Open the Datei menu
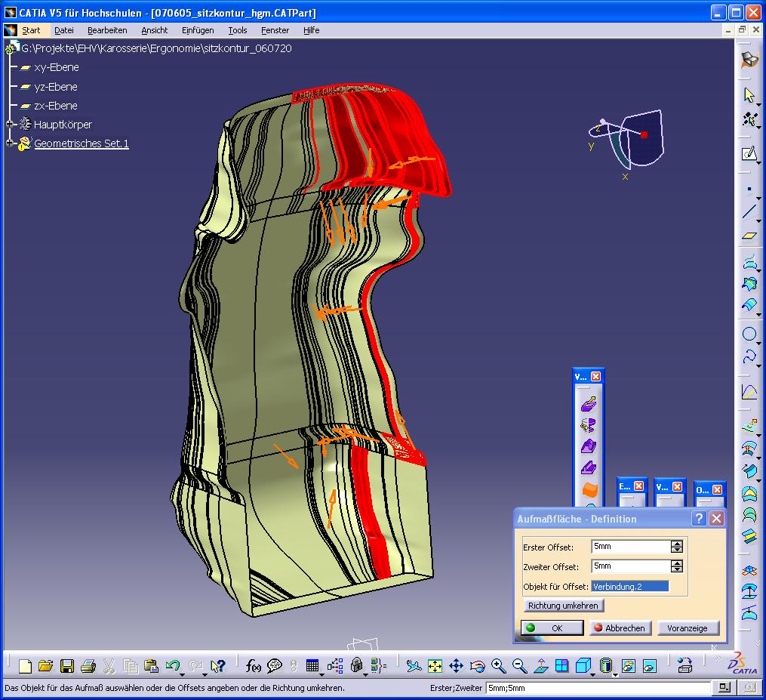The height and width of the screenshot is (700, 766). pos(64,30)
